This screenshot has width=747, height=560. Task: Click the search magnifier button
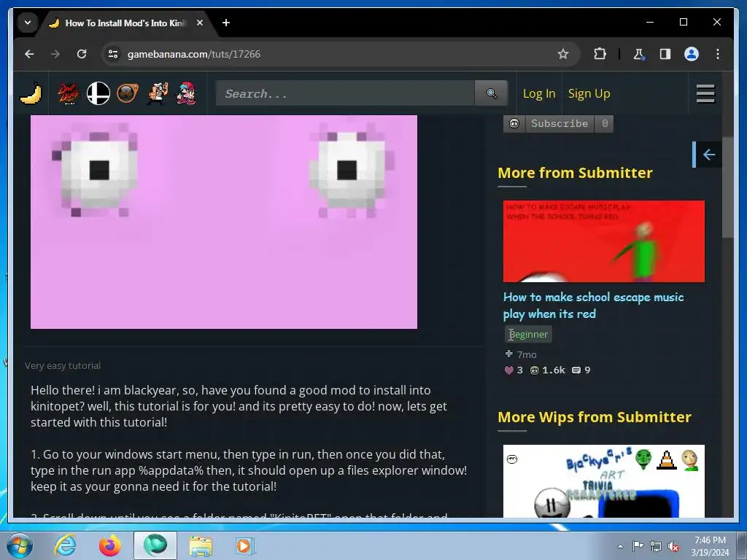491,93
